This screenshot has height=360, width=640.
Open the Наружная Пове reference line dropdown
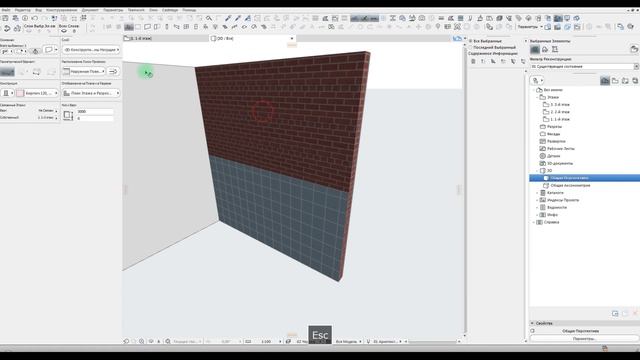coord(84,71)
